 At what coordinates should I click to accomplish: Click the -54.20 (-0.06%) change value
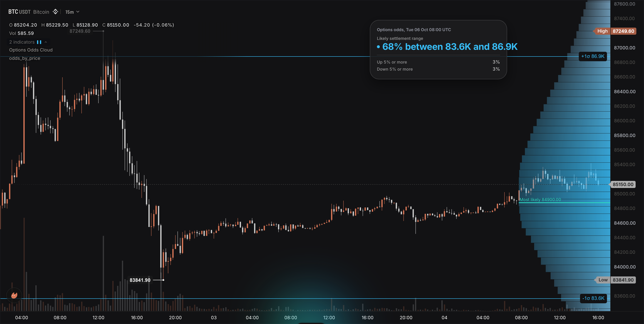154,25
